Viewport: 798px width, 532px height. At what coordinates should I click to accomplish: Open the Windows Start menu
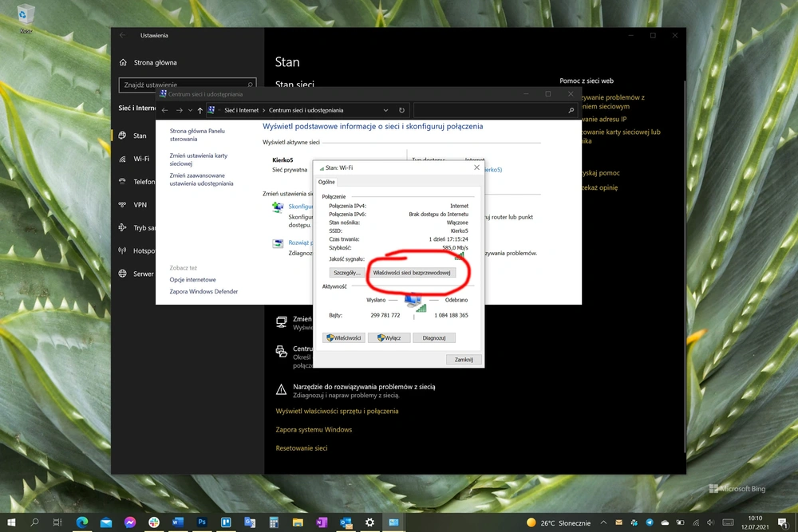pos(11,522)
